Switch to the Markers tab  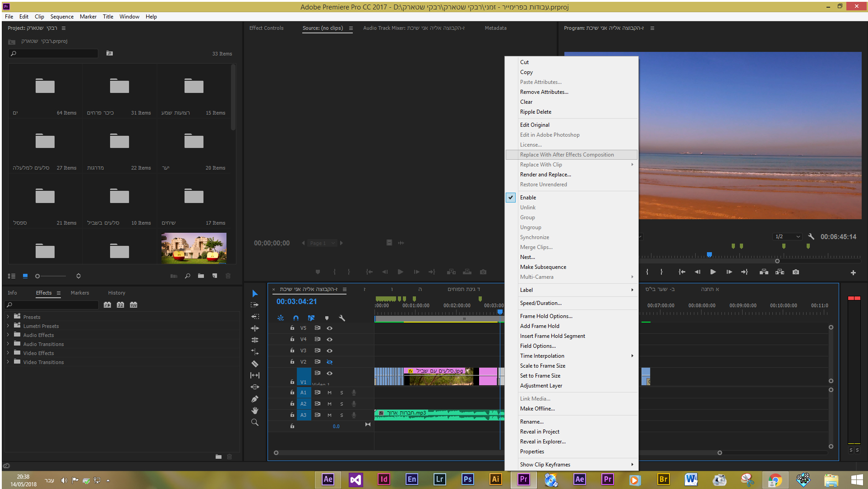tap(80, 293)
